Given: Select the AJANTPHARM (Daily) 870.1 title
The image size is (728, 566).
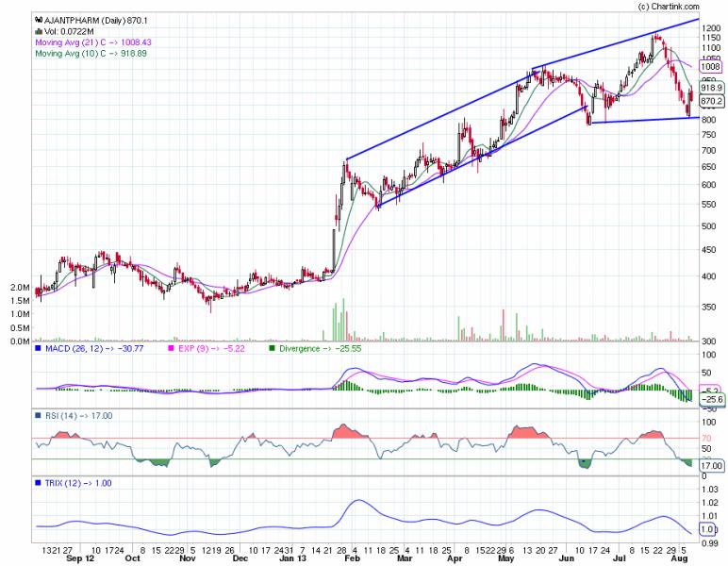Looking at the screenshot, I should pos(96,21).
